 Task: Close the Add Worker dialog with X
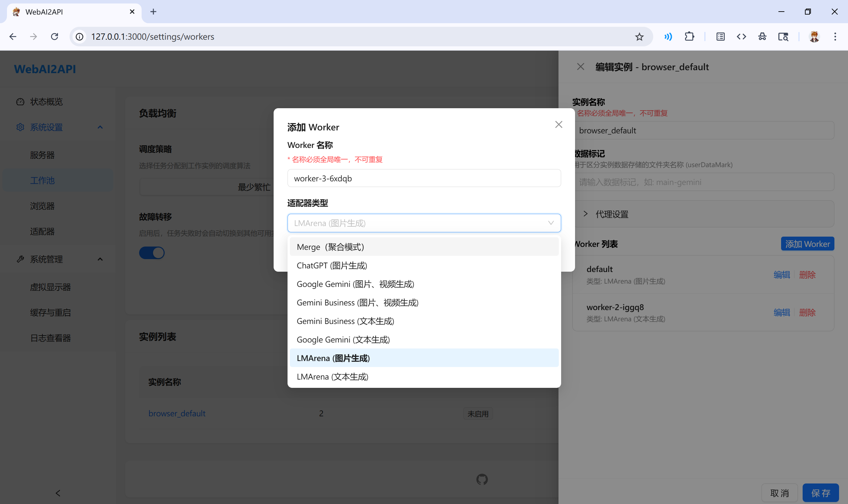tap(558, 125)
